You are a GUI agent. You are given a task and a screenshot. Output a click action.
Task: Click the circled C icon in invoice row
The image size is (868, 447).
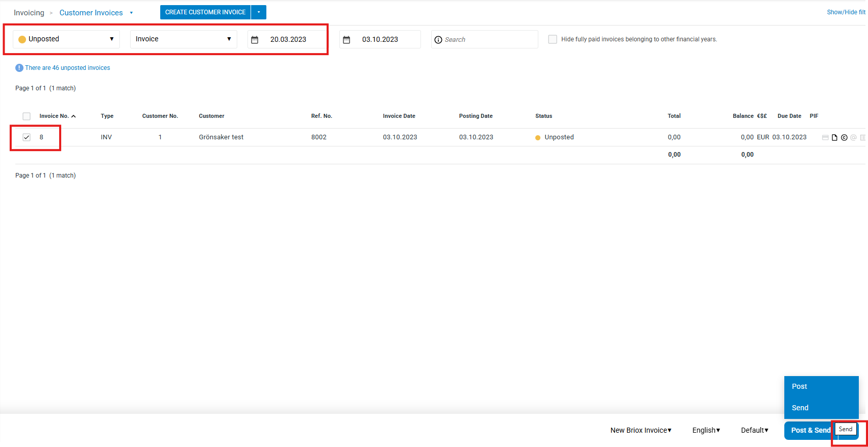[844, 137]
